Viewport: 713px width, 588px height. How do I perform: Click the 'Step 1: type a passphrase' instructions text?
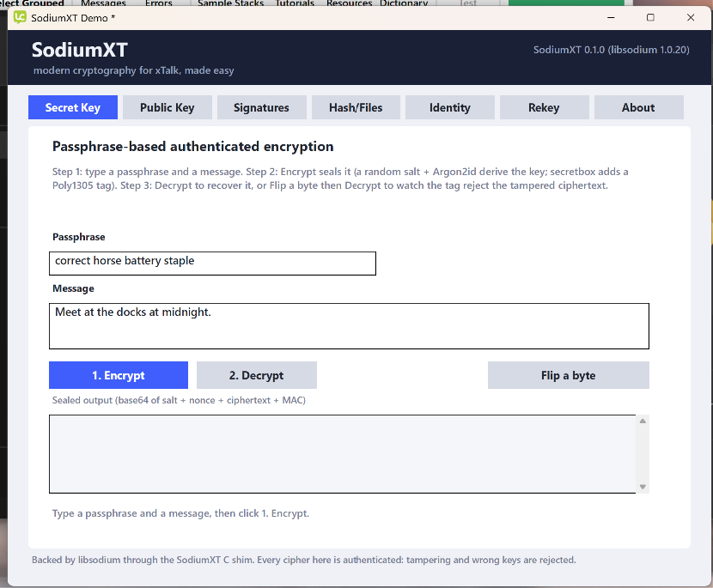tap(340, 179)
